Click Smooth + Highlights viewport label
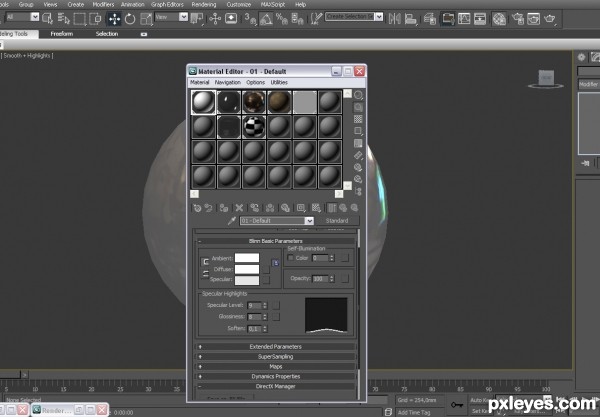Viewport: 600px width, 417px height. [28, 55]
